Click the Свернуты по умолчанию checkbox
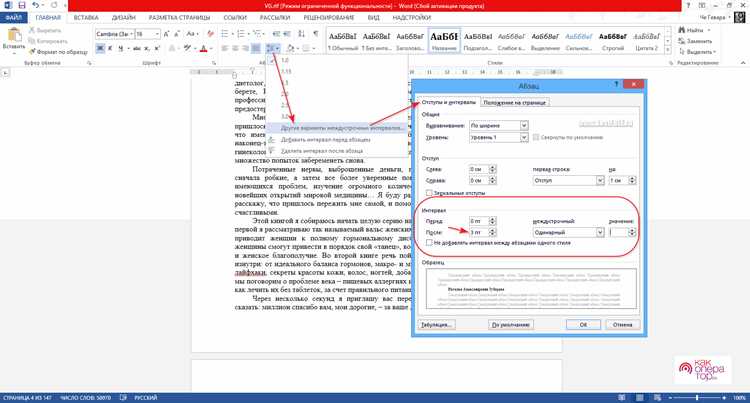This screenshot has width=750, height=403. click(536, 137)
